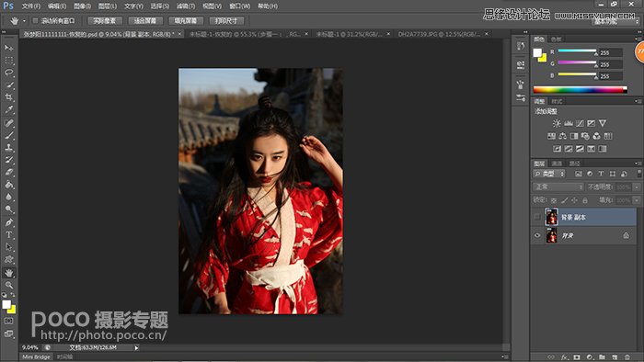Open the Hand tool preset picker arrow
Image resolution: width=644 pixels, height=362 pixels.
pyautogui.click(x=24, y=20)
